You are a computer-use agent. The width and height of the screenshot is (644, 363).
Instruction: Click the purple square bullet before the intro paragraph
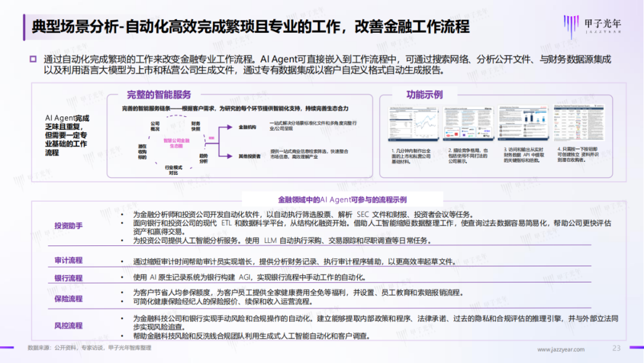33,59
